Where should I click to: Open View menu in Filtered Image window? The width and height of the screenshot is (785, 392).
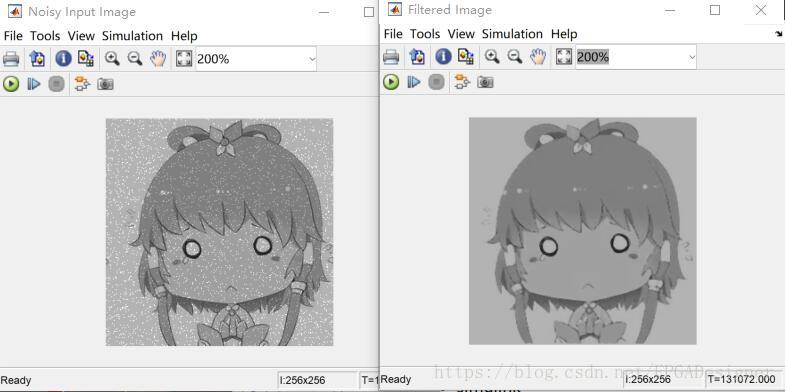(461, 34)
